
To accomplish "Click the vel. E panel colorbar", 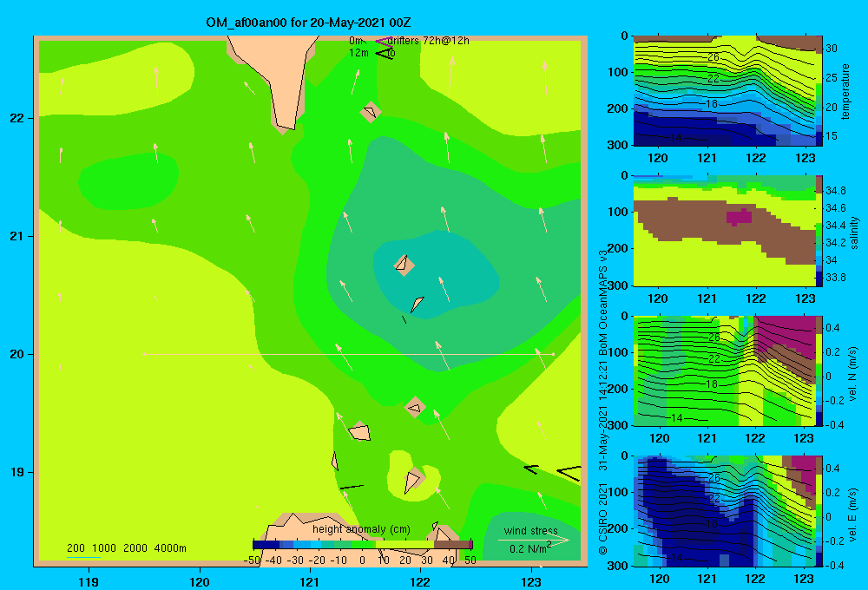I will pyautogui.click(x=819, y=510).
